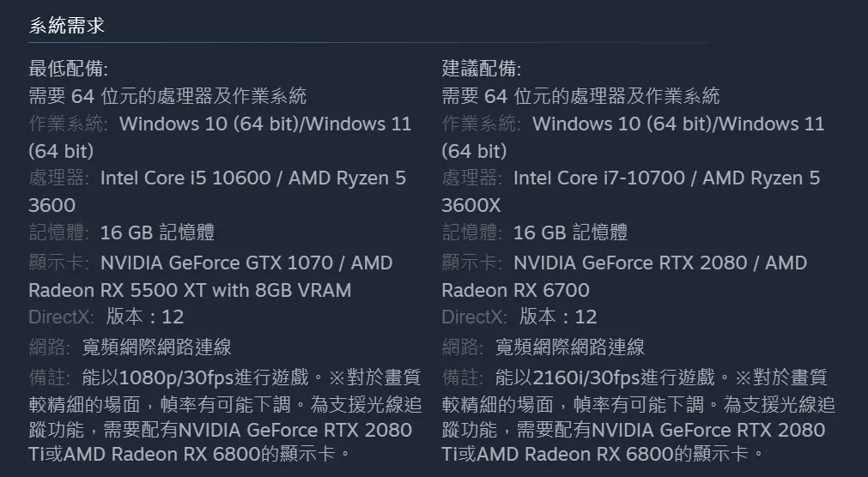Click the 最低配備 column heading
This screenshot has width=868, height=477.
[68, 69]
